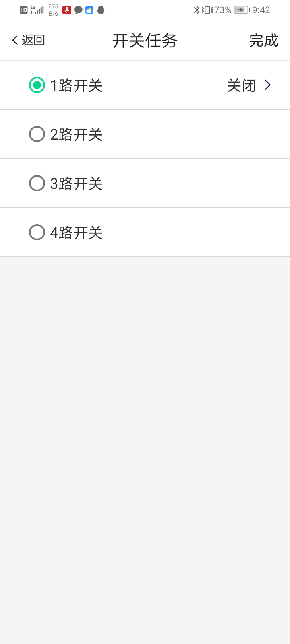Tap the red microphone status bar icon
The image size is (290, 644).
pyautogui.click(x=67, y=10)
